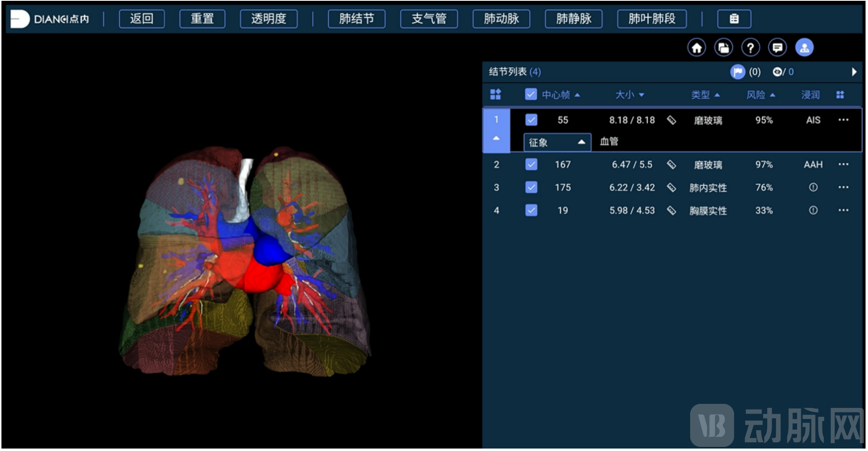The height and width of the screenshot is (451, 868).
Task: Toggle the select-all checkbox in header
Action: click(531, 95)
